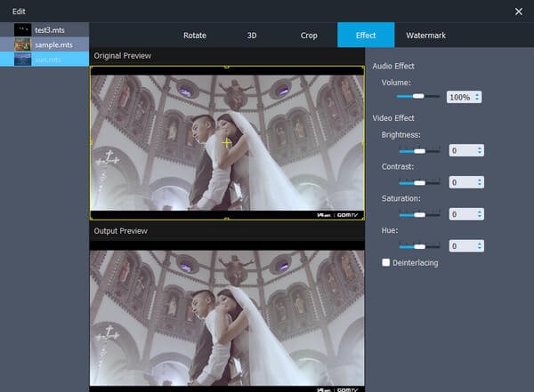Screen dimensions: 534x392
Task: Click the Saturation stepper arrows
Action: coord(480,214)
